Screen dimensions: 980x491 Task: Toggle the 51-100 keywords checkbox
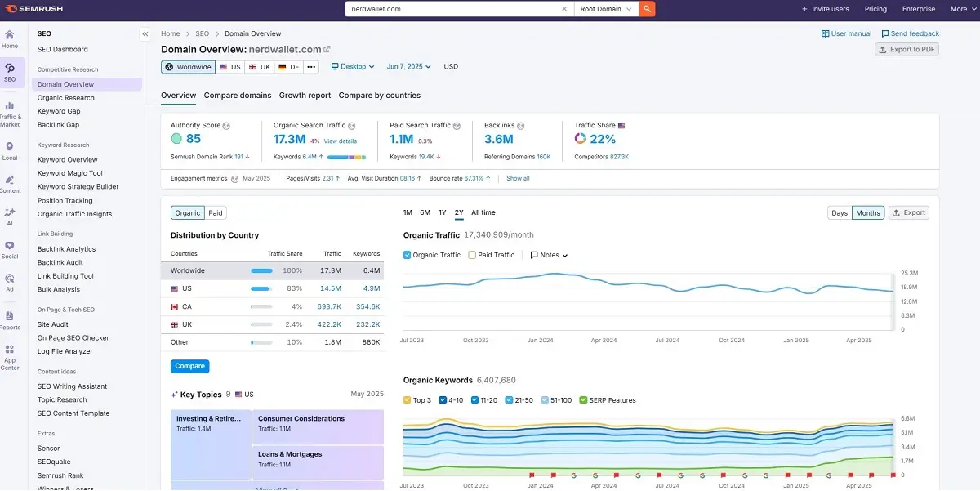[x=545, y=400]
